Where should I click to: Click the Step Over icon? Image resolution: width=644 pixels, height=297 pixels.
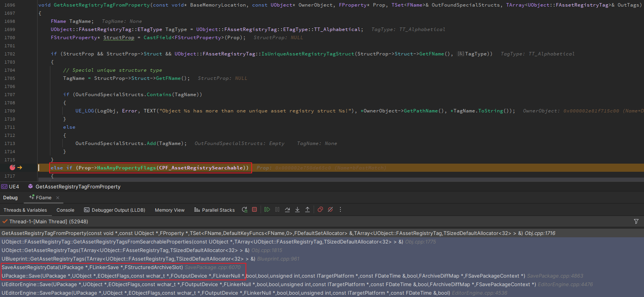287,210
